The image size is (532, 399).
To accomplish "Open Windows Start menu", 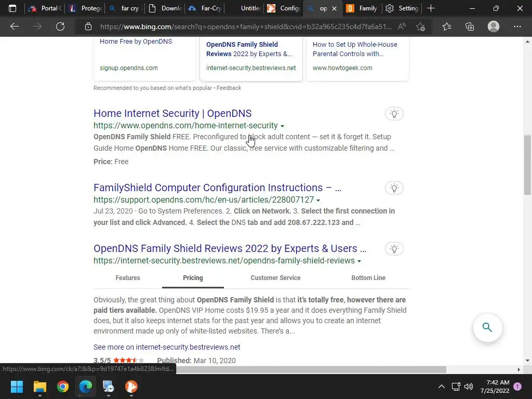I will [x=17, y=387].
